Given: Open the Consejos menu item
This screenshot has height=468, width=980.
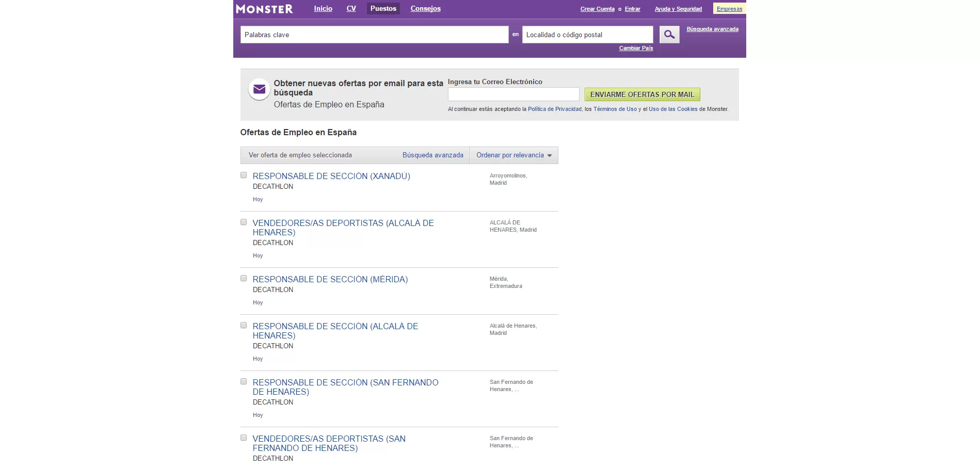Looking at the screenshot, I should point(426,8).
